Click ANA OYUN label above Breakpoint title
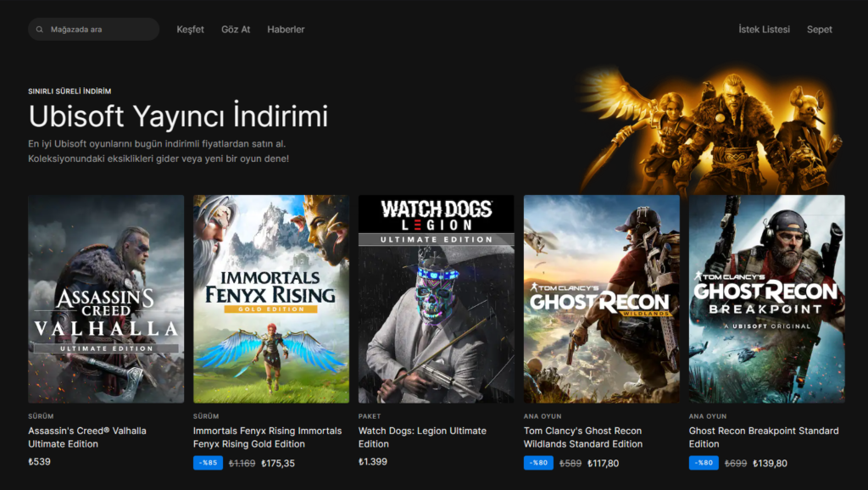The height and width of the screenshot is (490, 868). coord(708,416)
